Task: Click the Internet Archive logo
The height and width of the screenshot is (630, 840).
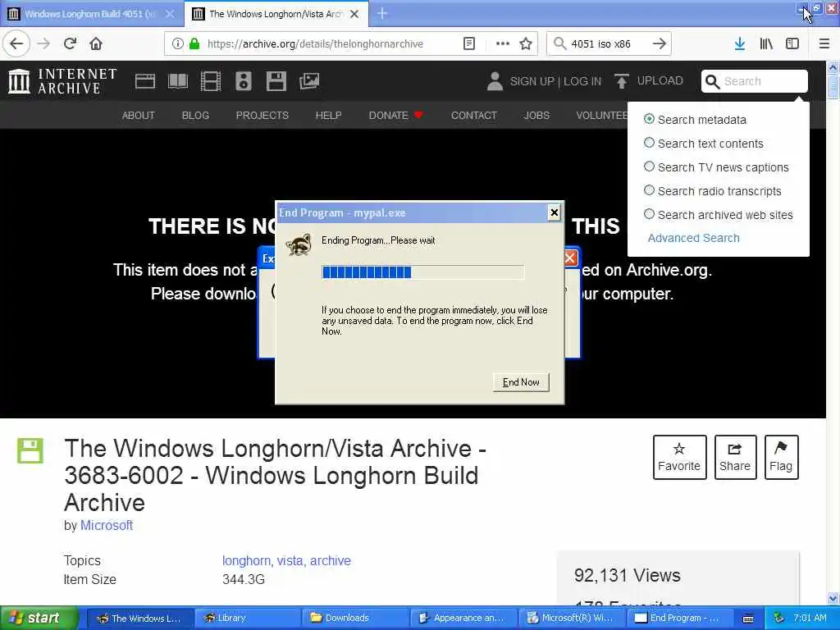Action: pos(62,81)
